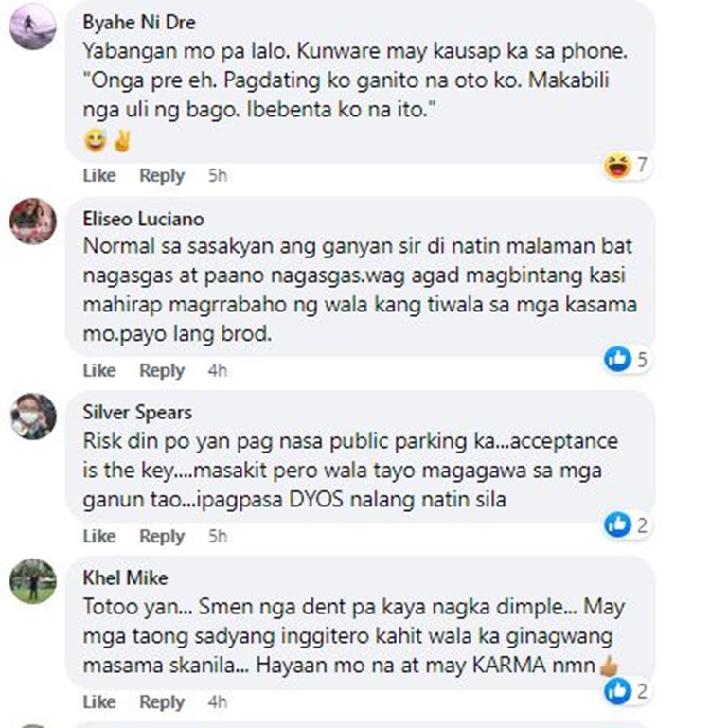This screenshot has width=710, height=728.
Task: Open Khel Mike's profile avatar
Action: tap(33, 581)
